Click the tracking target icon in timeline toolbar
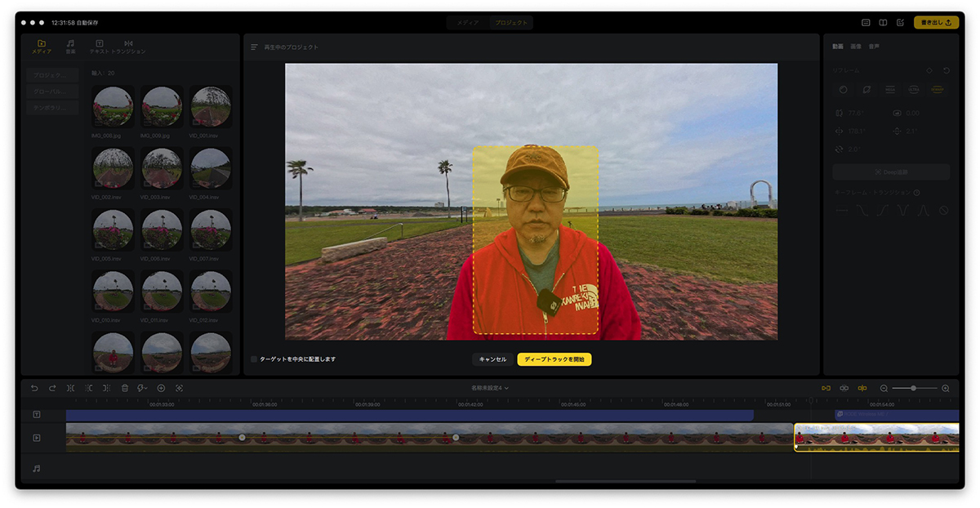The image size is (980, 508). 179,388
